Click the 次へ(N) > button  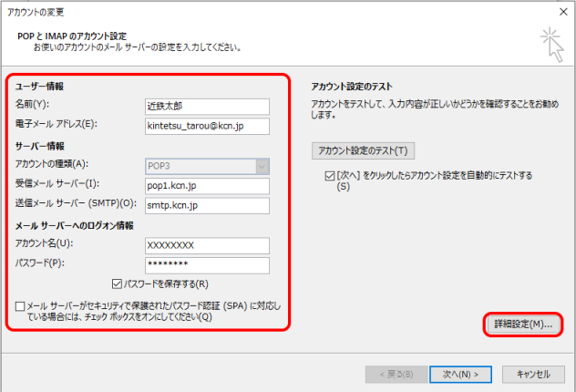[460, 375]
